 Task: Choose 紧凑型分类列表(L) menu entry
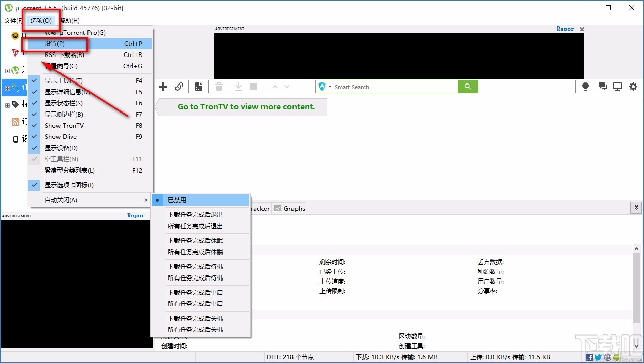(x=90, y=170)
